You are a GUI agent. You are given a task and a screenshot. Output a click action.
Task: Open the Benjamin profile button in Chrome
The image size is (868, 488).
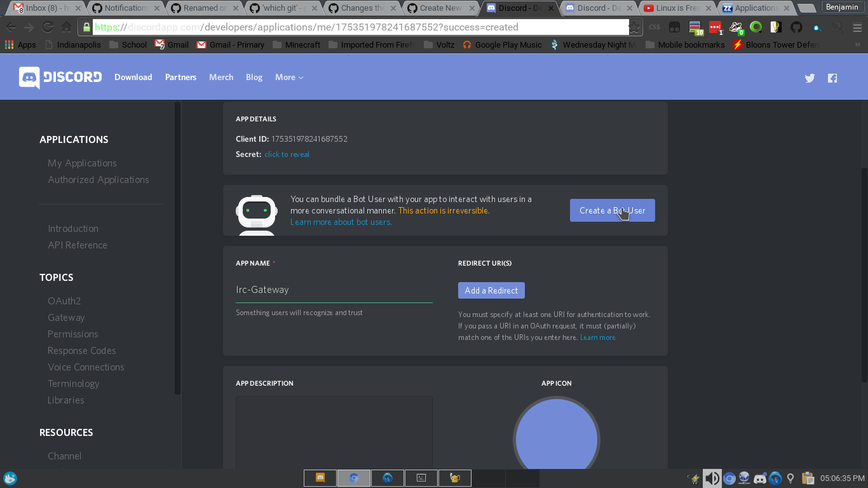pos(842,7)
